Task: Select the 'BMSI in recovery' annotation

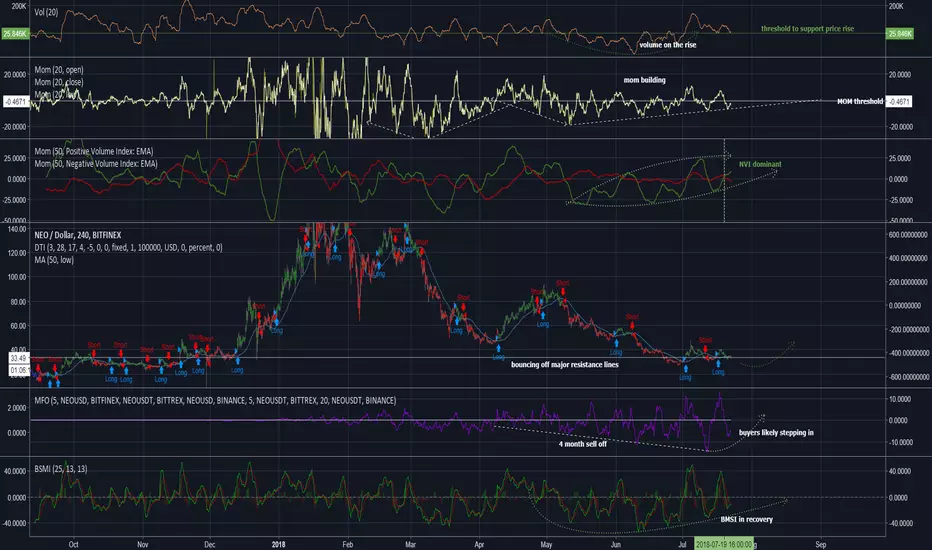Action: tap(747, 519)
